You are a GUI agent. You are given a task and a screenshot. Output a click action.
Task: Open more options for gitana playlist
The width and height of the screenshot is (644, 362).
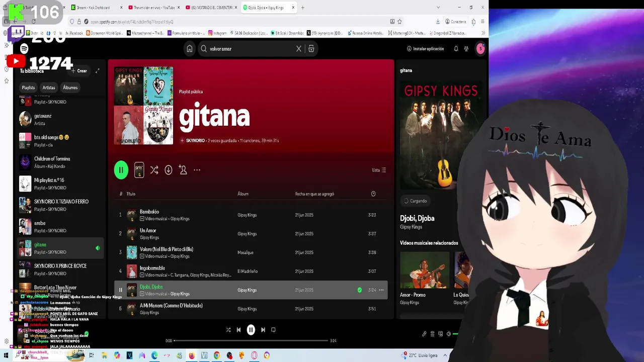coord(197,170)
